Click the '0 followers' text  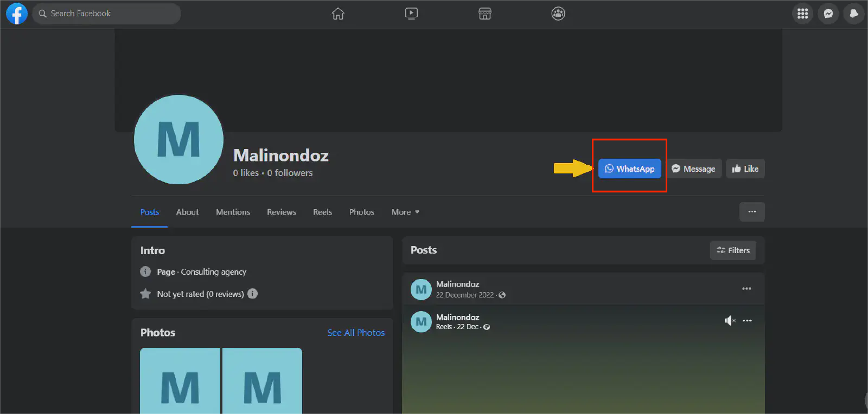(x=290, y=173)
